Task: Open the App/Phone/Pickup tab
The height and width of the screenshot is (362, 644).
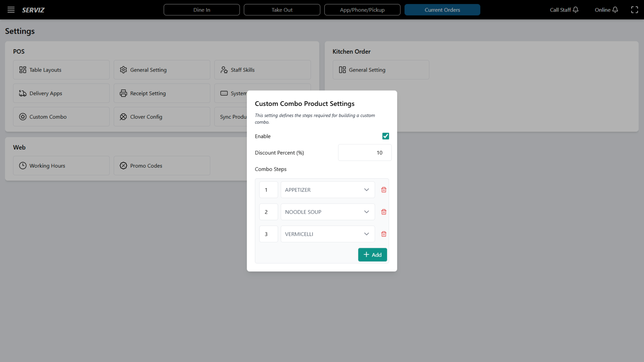Action: coord(362,10)
